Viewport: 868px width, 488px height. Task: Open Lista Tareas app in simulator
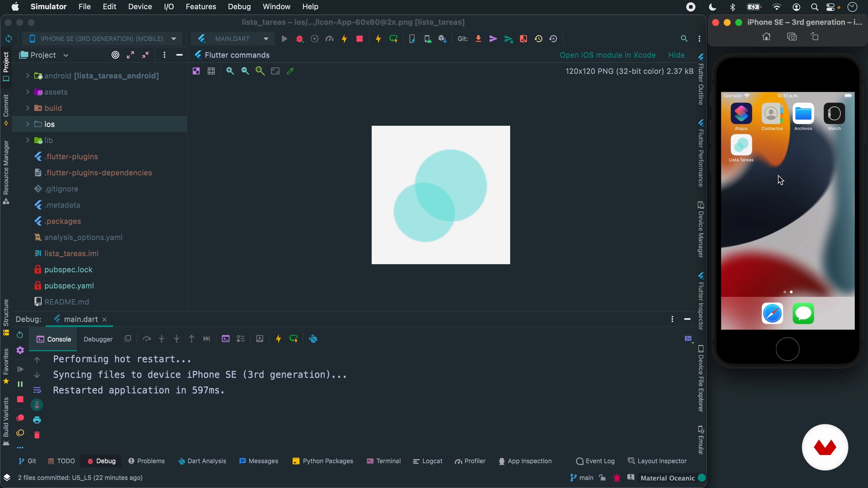[x=741, y=145]
